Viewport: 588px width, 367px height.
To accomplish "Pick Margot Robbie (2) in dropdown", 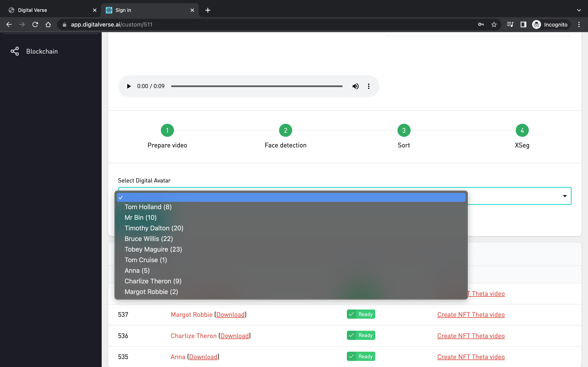I will 151,292.
